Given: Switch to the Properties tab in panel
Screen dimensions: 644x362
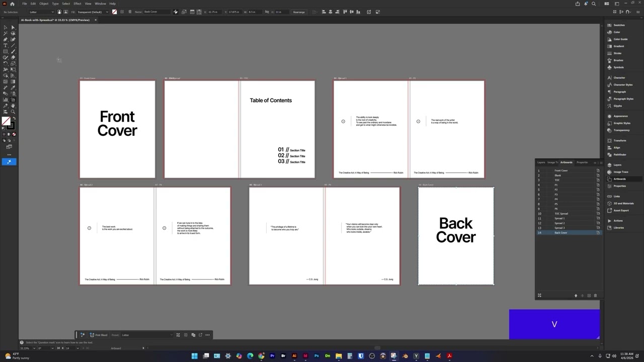Looking at the screenshot, I should click(x=582, y=162).
